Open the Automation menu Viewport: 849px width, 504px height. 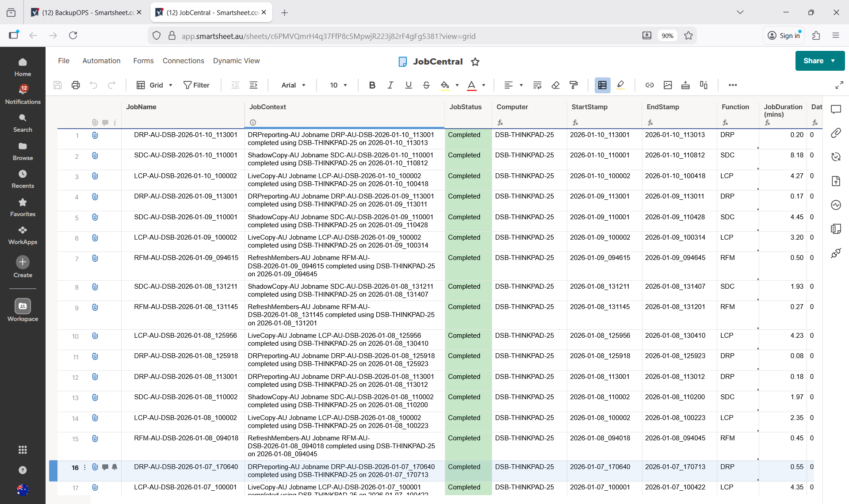click(x=101, y=61)
